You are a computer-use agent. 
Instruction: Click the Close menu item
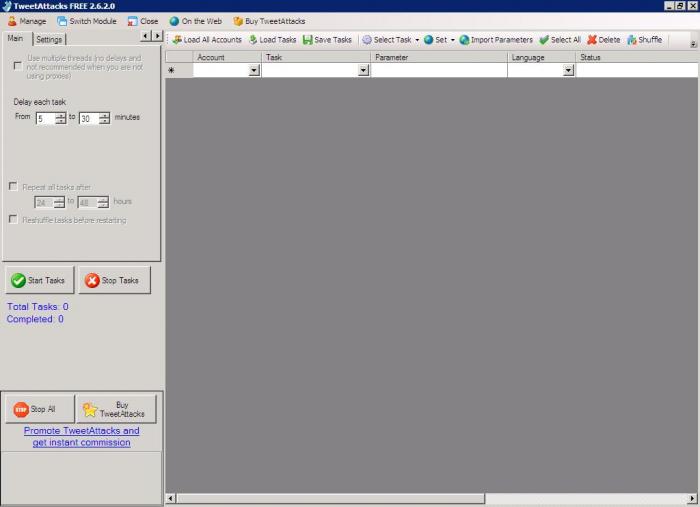coord(143,21)
